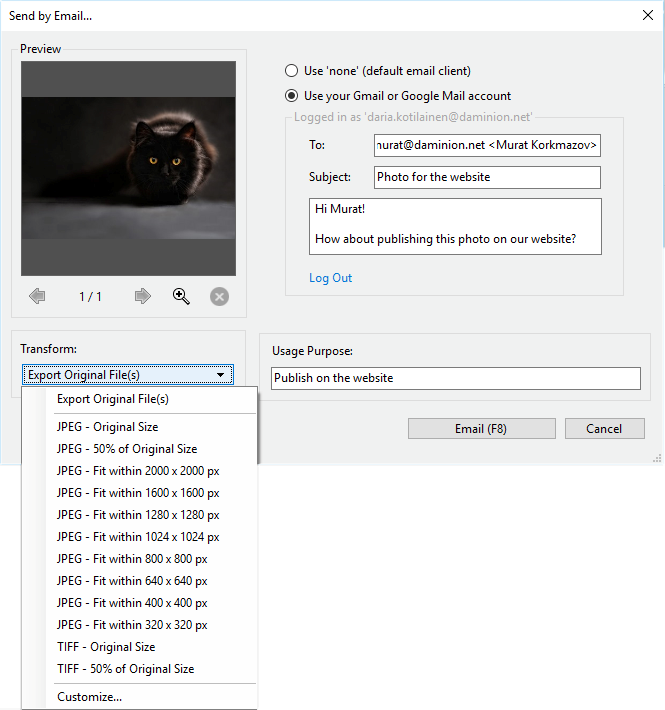Click the Log Out link

(x=330, y=278)
